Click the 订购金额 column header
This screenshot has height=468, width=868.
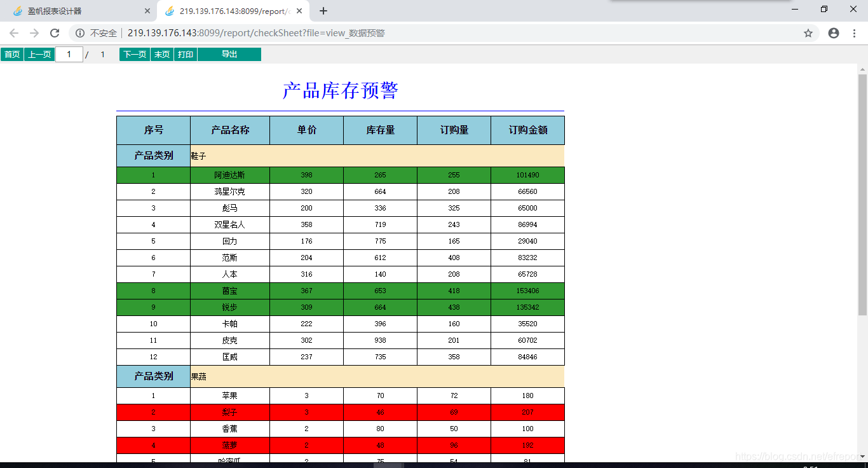(x=527, y=130)
